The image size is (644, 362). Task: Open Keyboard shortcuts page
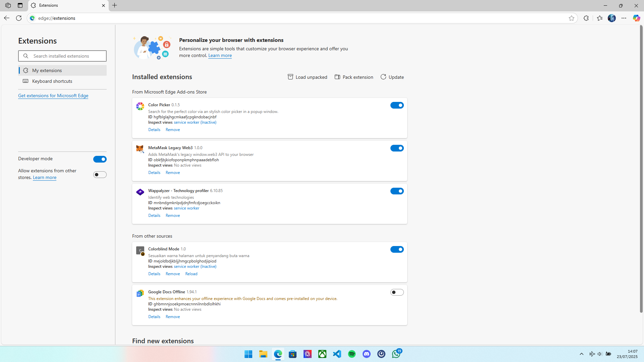(62, 81)
